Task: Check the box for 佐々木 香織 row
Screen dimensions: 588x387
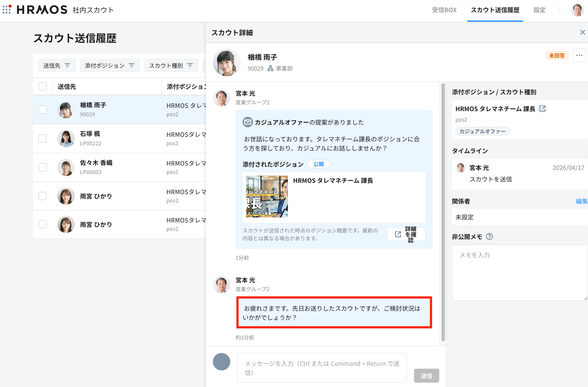Action: click(43, 167)
